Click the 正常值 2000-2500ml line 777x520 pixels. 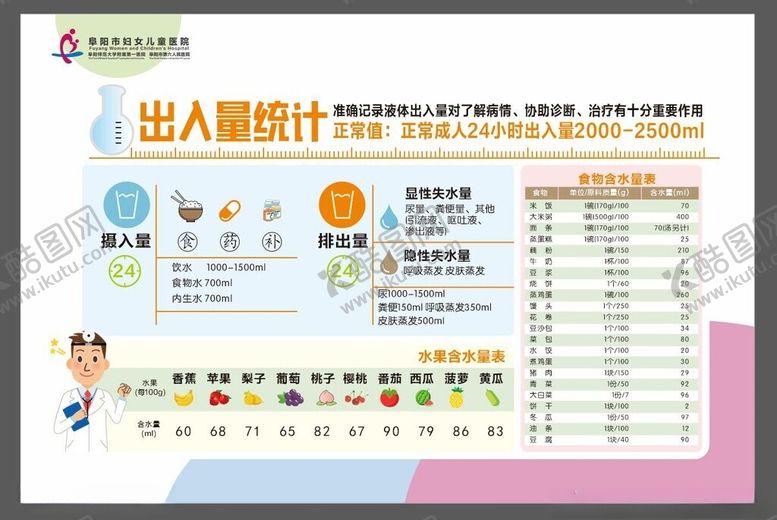[518, 131]
